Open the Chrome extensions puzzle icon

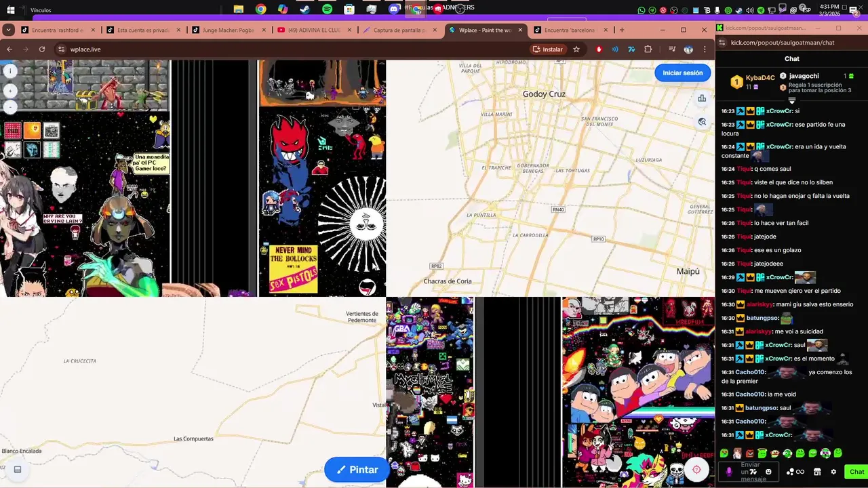pyautogui.click(x=648, y=49)
